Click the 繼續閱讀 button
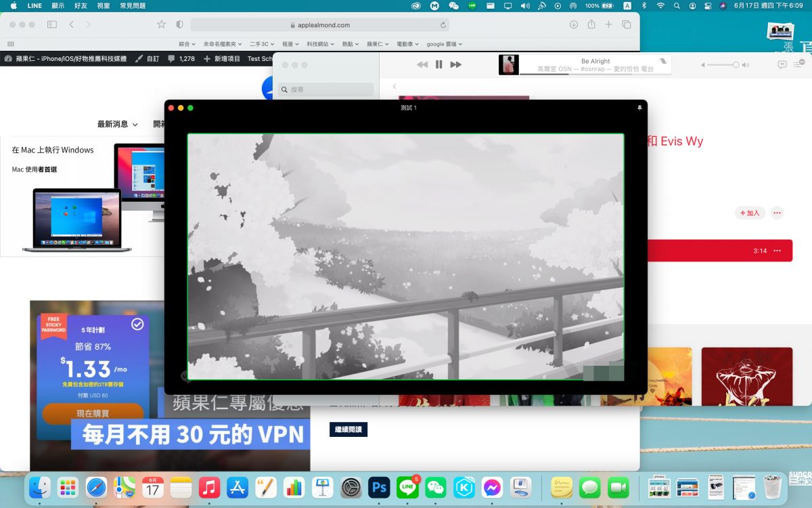Viewport: 812px width, 508px height. (x=348, y=429)
